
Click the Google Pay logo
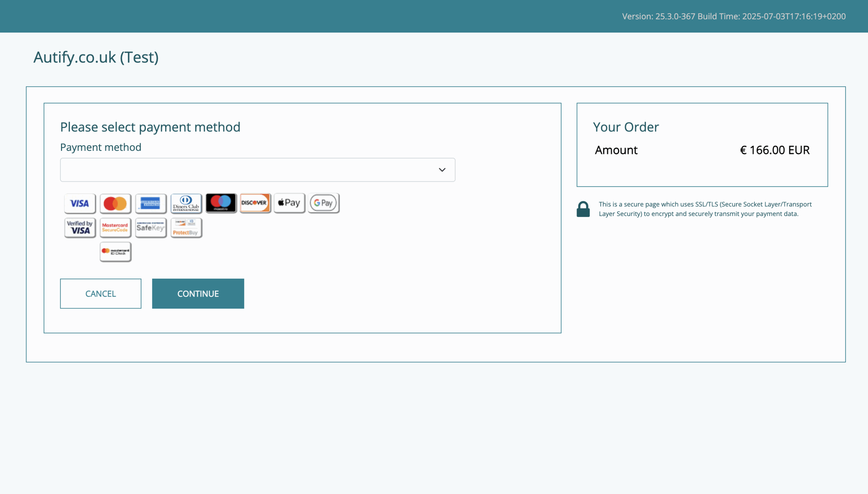click(323, 203)
